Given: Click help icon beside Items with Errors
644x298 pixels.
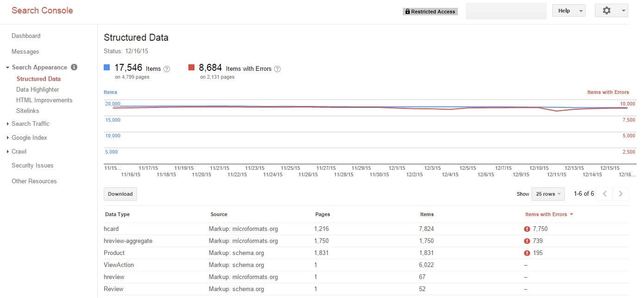Looking at the screenshot, I should (x=277, y=69).
